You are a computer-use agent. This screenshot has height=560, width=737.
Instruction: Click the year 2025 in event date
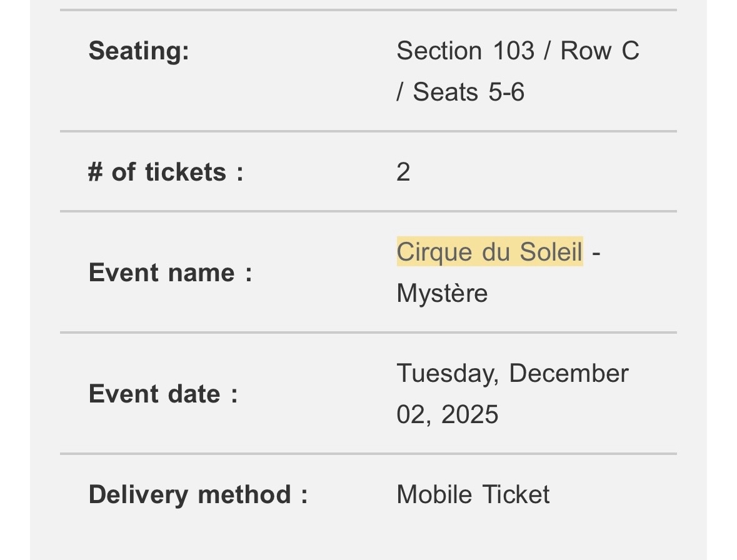coord(469,414)
